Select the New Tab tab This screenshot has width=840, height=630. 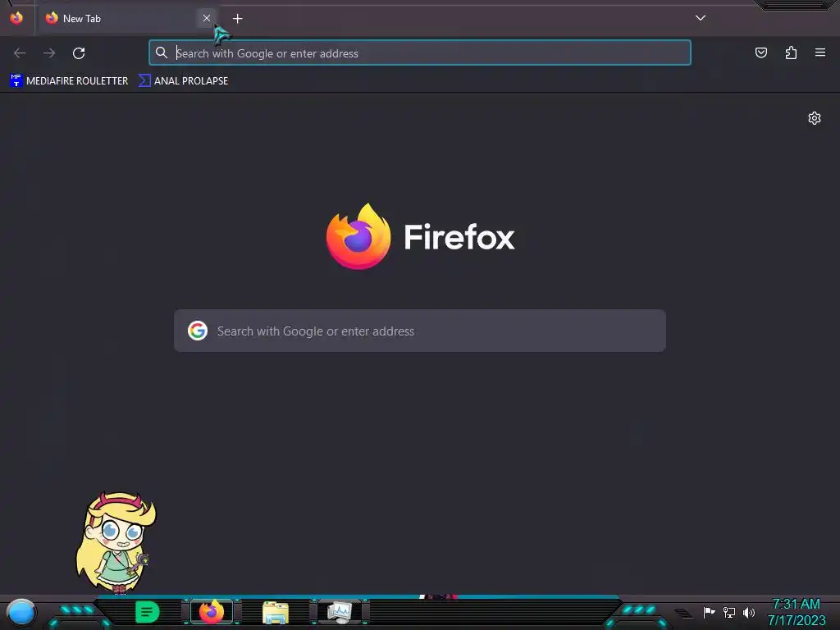tap(128, 18)
